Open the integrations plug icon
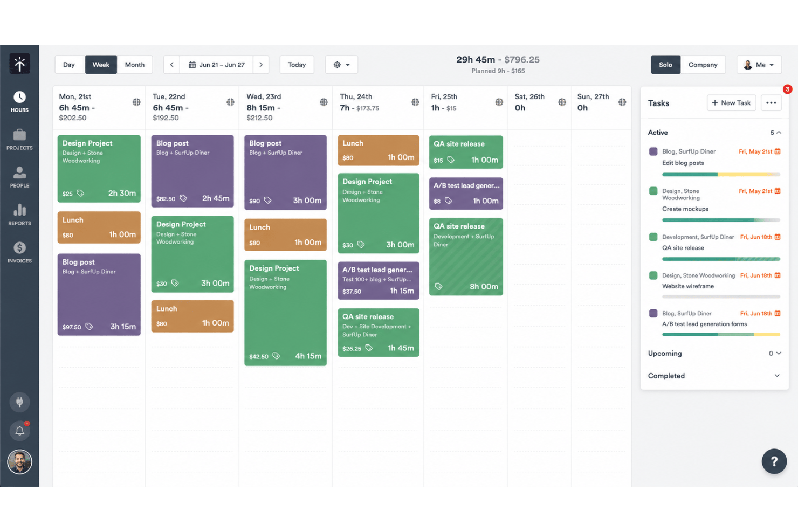Viewport: 798px width, 532px height. pyautogui.click(x=19, y=402)
